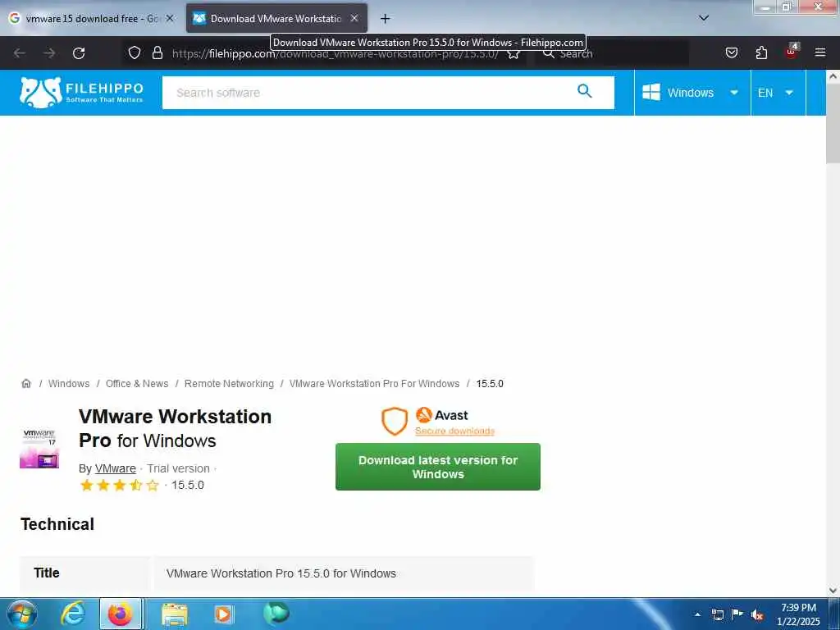Open Office & News breadcrumb

[137, 384]
